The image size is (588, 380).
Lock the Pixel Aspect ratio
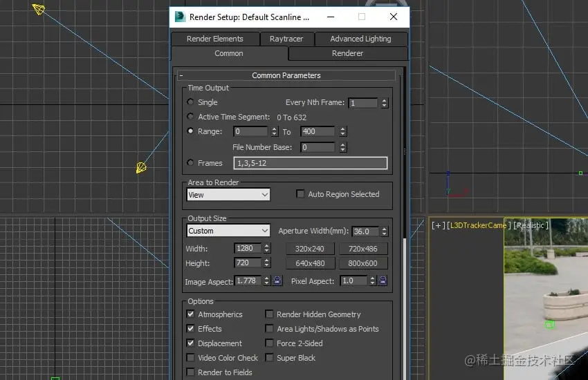383,281
